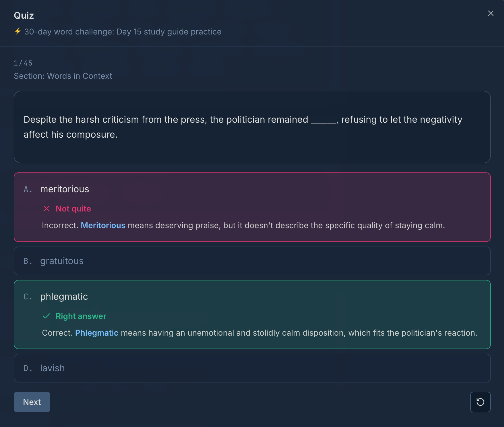Select answer A, meritorious
The height and width of the screenshot is (427, 504).
click(65, 189)
